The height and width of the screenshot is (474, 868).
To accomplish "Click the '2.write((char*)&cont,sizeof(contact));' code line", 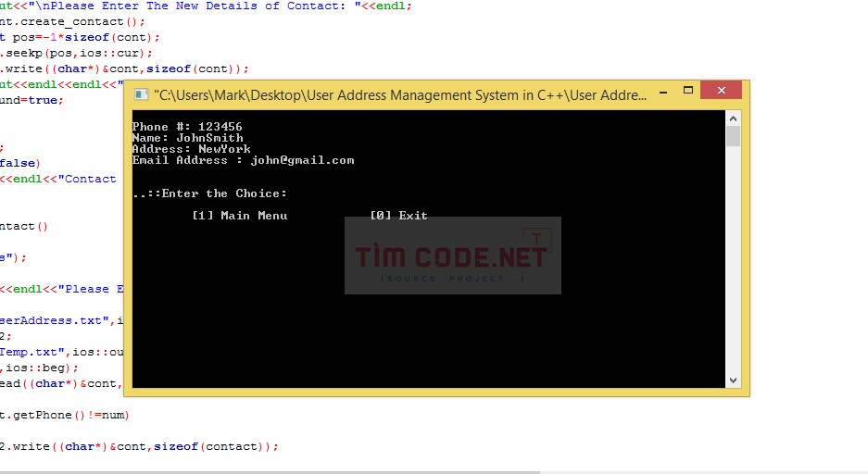I will (139, 446).
